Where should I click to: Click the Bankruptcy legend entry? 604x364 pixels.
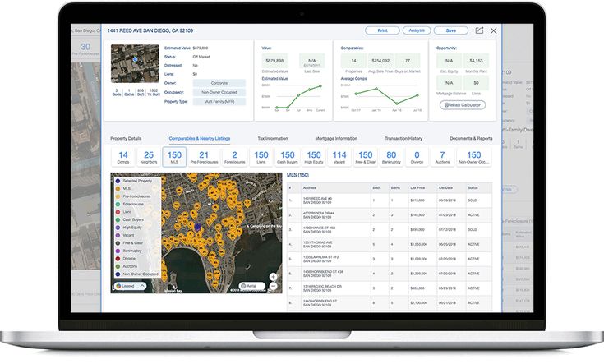click(129, 251)
